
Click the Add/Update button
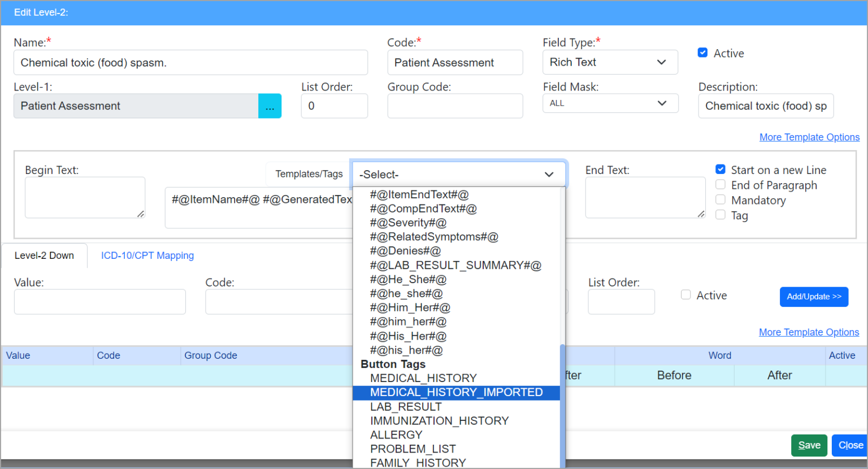coord(814,297)
